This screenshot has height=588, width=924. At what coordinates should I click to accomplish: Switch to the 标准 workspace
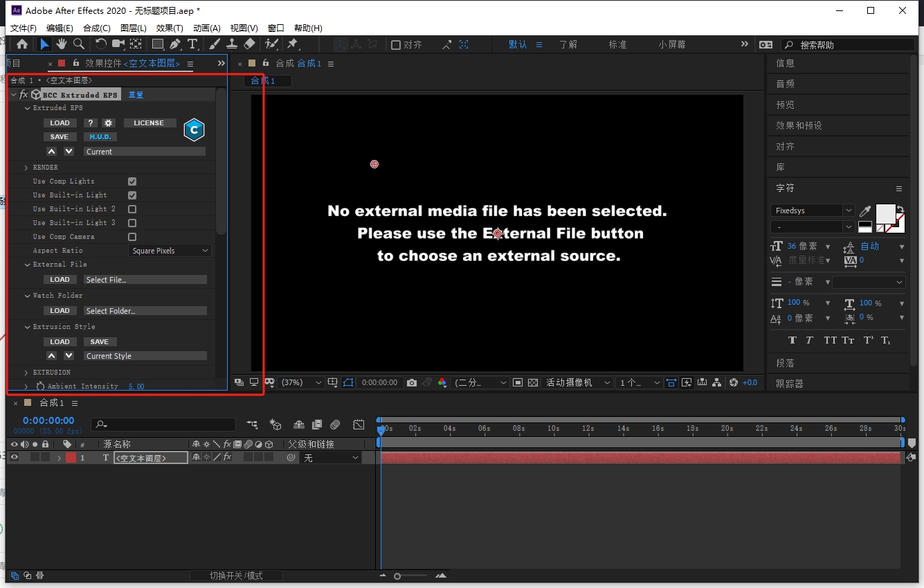[618, 44]
